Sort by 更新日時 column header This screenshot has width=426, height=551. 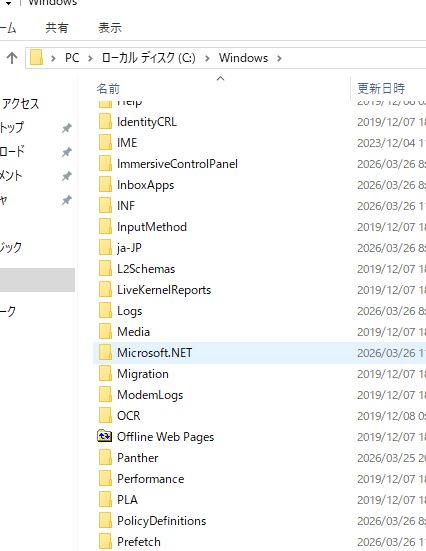381,88
